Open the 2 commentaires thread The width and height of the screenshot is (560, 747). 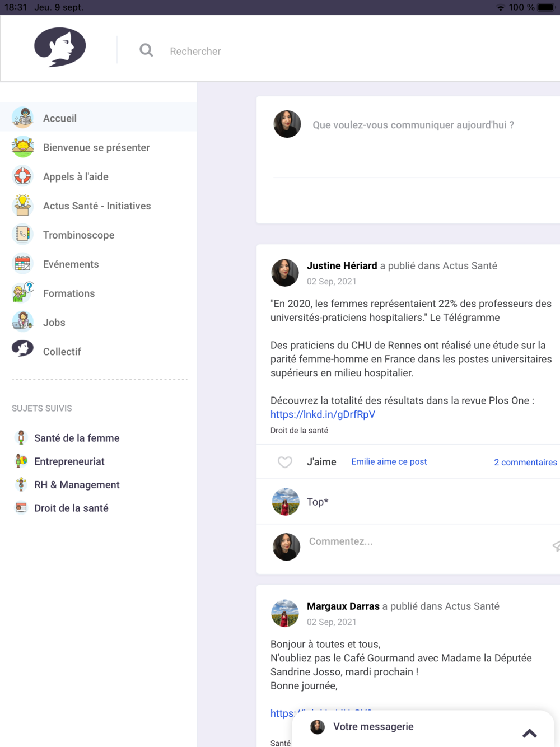[x=525, y=462]
